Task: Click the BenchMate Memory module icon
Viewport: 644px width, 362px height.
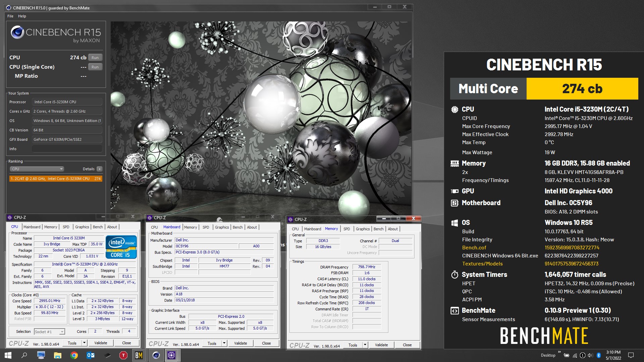Action: point(454,163)
